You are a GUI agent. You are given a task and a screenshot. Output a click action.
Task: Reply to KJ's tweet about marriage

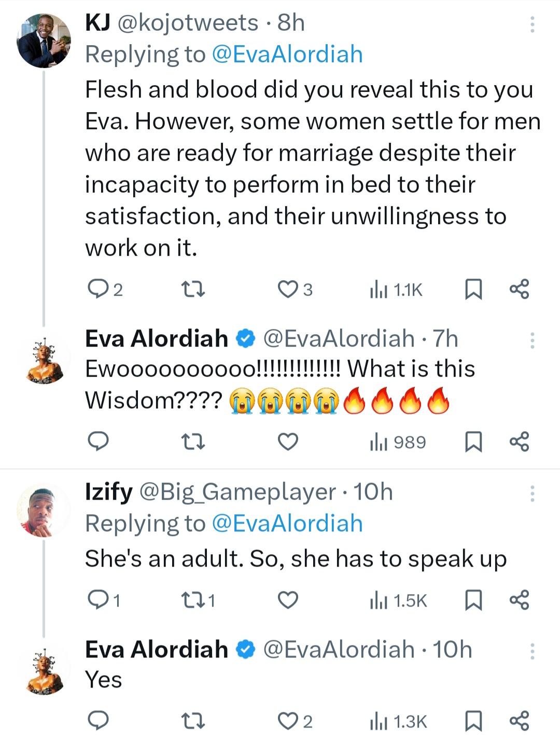point(98,289)
